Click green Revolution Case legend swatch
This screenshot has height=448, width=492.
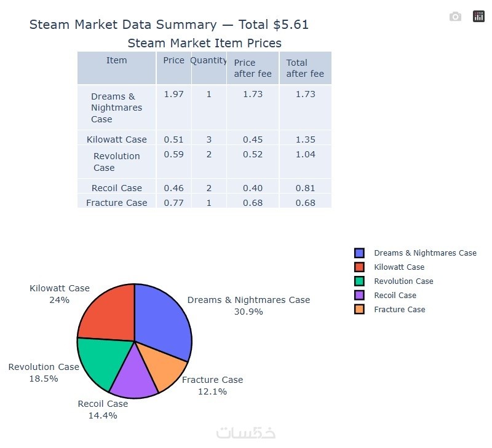coord(360,281)
